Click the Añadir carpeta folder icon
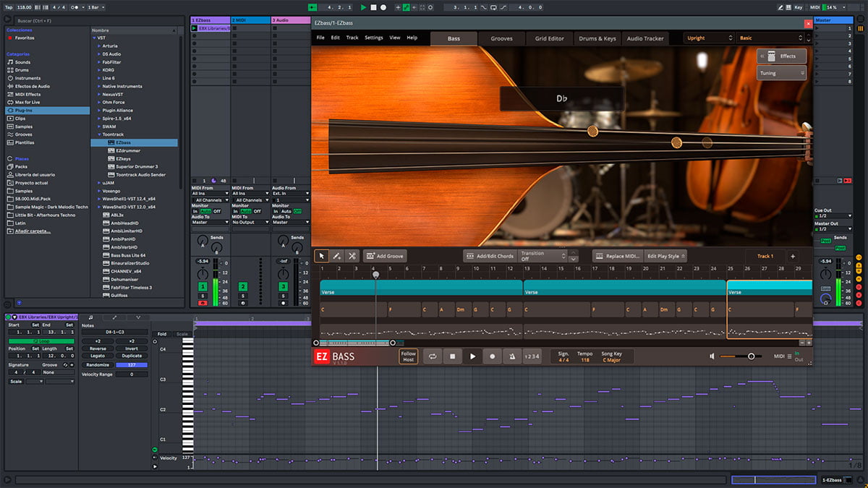 (10, 231)
